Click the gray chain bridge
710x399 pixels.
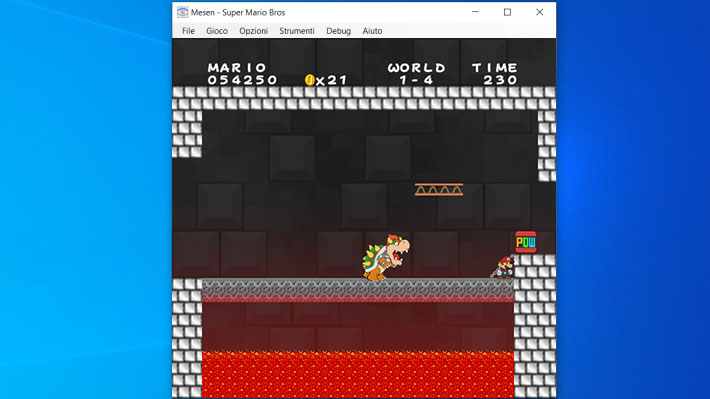coord(358,290)
